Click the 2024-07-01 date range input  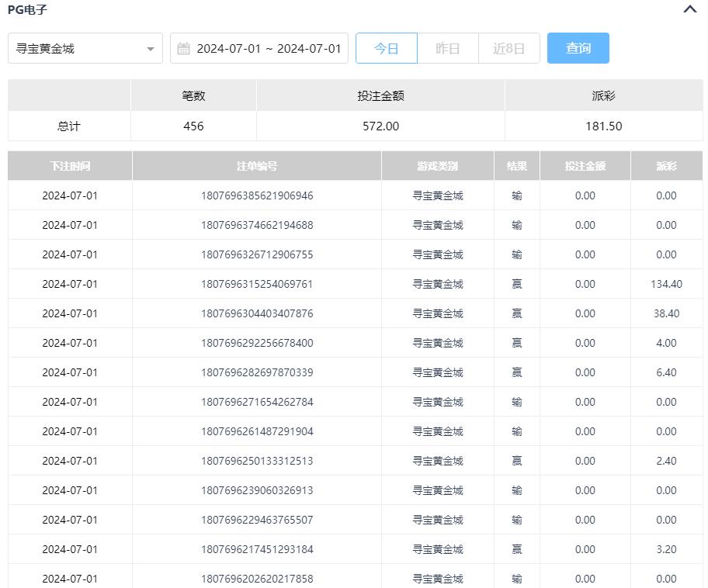(268, 48)
